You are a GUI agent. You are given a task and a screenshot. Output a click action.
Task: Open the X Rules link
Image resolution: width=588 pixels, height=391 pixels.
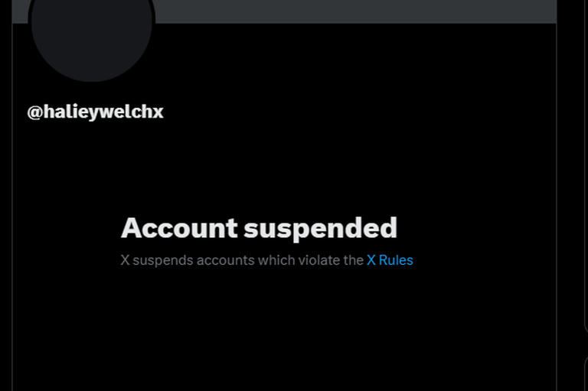point(390,260)
